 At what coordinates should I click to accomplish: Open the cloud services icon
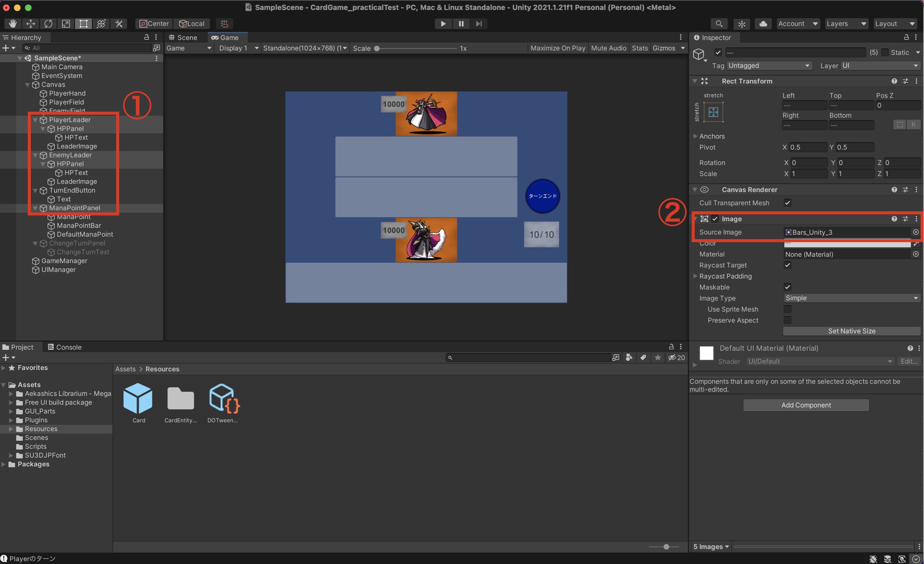[x=763, y=23]
